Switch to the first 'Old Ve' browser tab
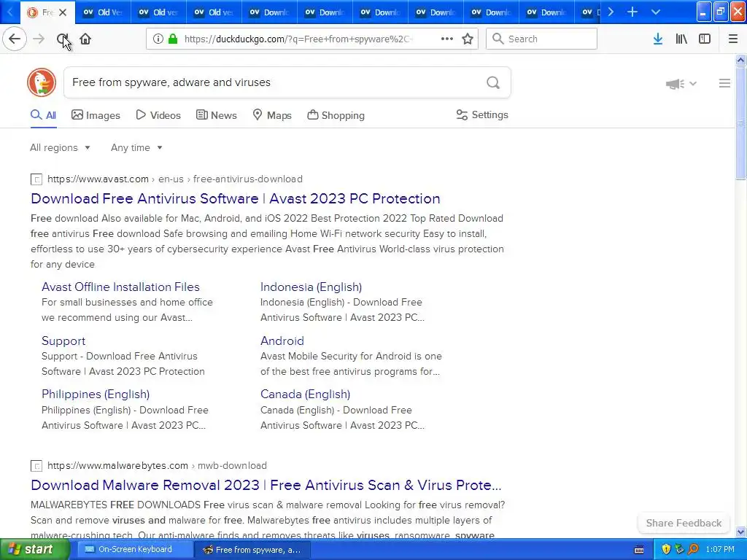Image resolution: width=747 pixels, height=560 pixels. coord(102,12)
